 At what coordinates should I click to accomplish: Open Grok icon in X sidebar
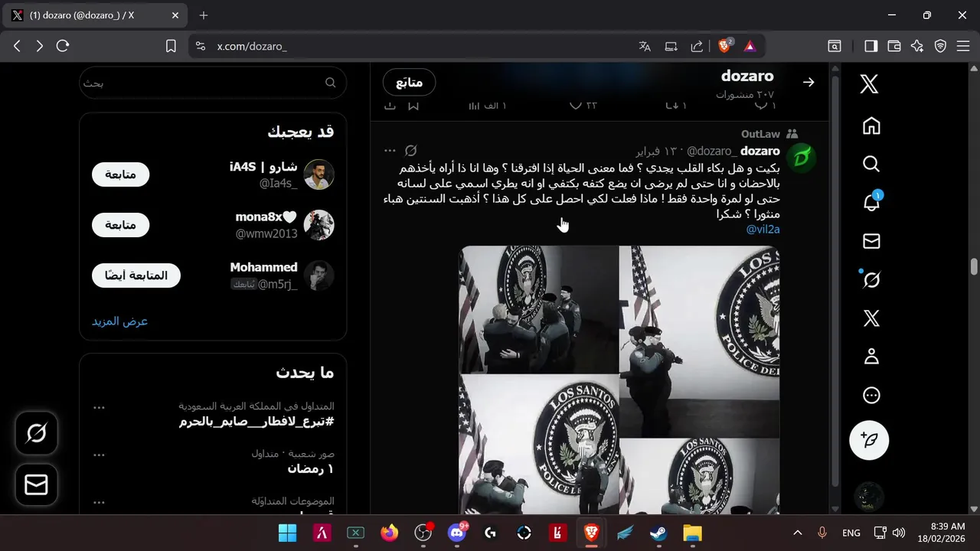click(x=871, y=280)
